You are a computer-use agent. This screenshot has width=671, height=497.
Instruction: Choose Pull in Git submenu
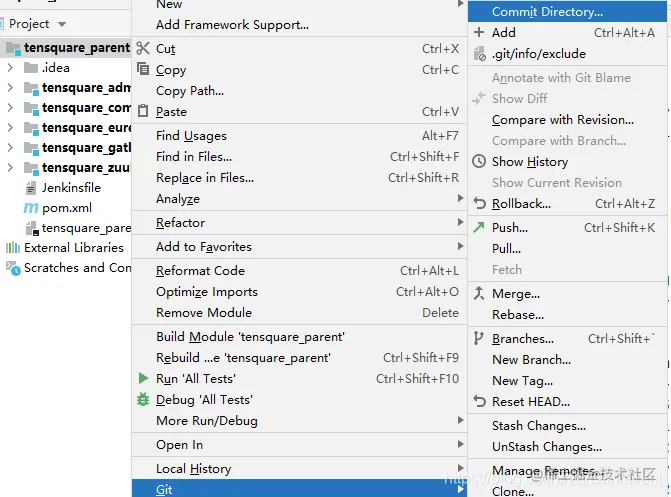click(567, 248)
